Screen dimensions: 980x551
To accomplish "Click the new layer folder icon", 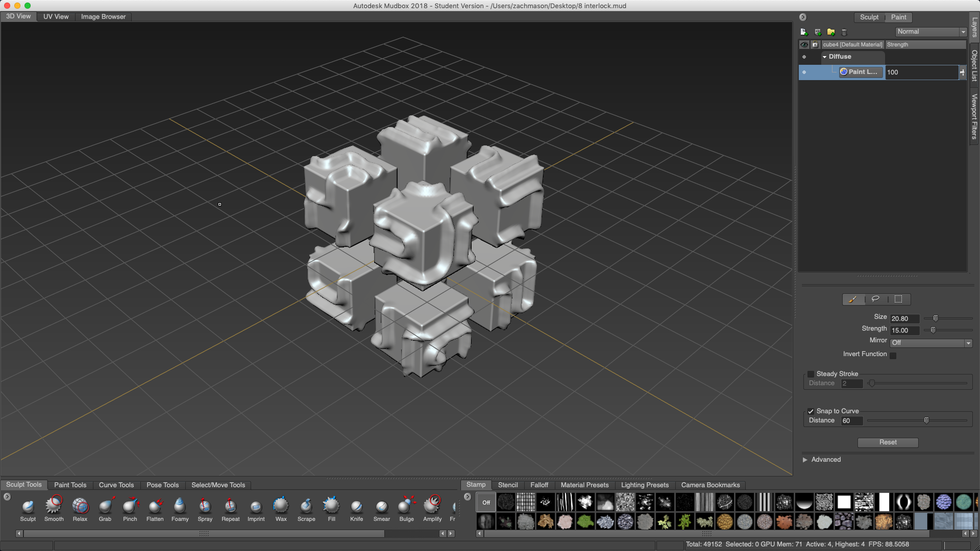I will point(831,32).
